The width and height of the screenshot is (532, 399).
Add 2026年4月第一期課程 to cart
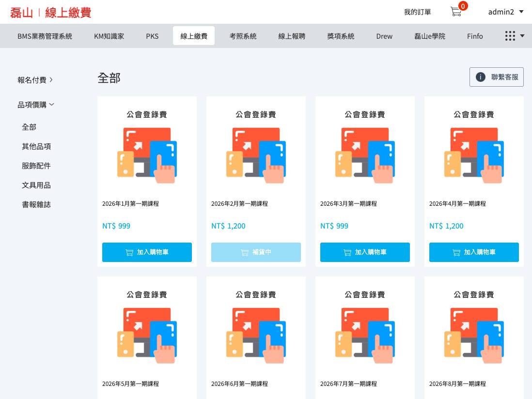click(474, 252)
